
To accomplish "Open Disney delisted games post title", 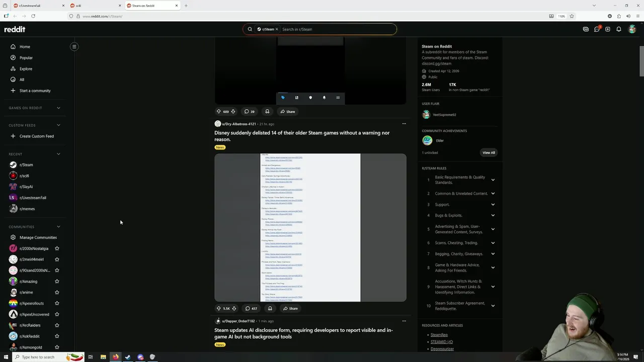I will click(x=302, y=136).
